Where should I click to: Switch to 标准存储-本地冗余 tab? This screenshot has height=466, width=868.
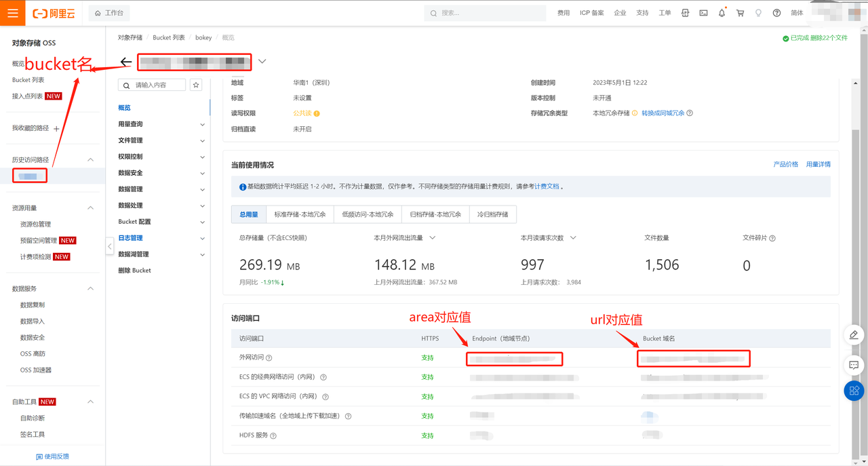point(300,214)
